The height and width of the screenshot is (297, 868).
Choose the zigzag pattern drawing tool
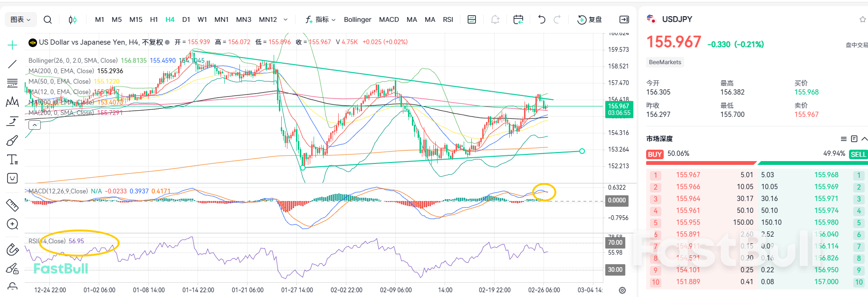[x=12, y=102]
